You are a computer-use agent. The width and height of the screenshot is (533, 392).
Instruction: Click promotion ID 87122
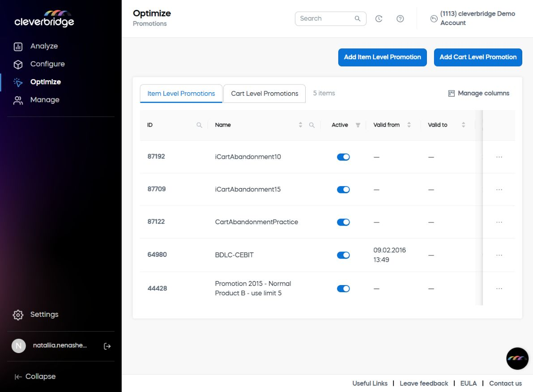156,222
